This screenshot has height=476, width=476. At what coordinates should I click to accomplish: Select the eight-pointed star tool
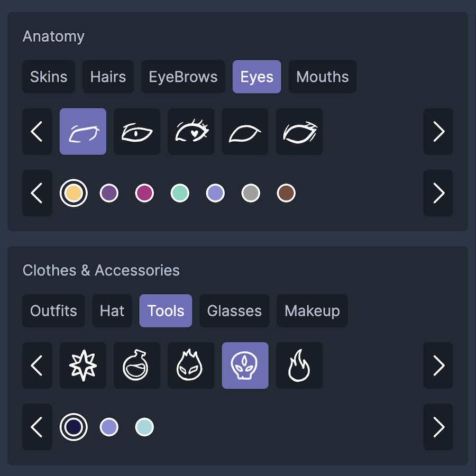(x=83, y=365)
